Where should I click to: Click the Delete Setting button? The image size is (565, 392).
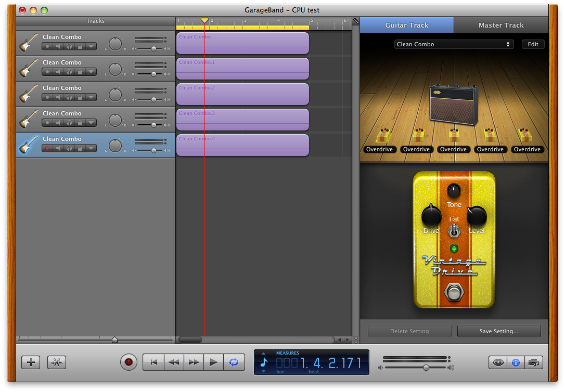409,331
